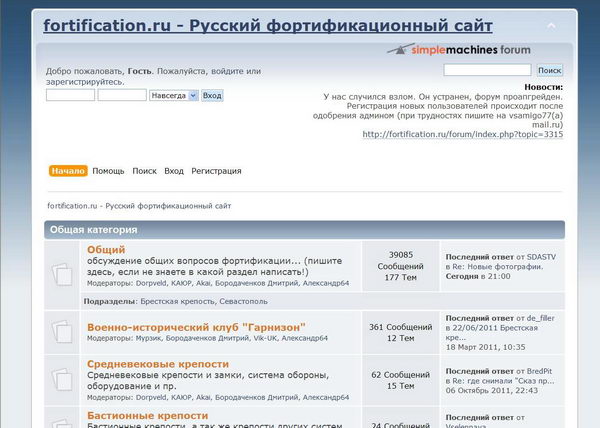
Task: Open moderator КАЮР in Общий row
Action: click(181, 283)
